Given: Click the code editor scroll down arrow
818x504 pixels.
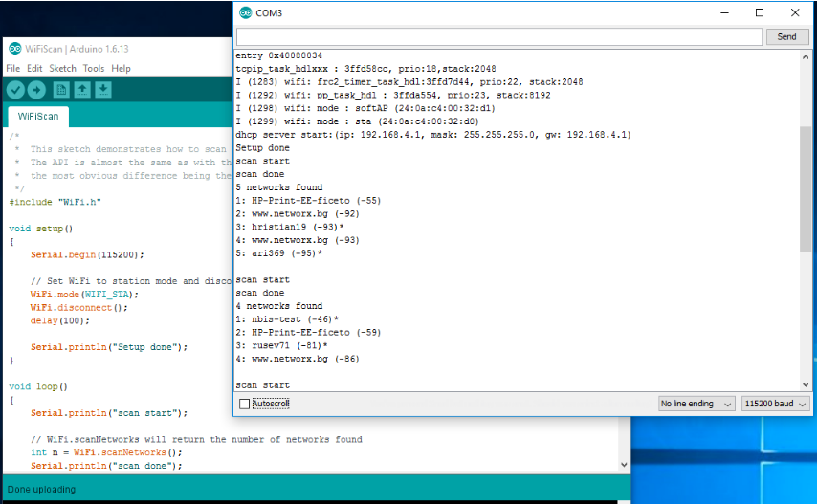Looking at the screenshot, I should [624, 465].
